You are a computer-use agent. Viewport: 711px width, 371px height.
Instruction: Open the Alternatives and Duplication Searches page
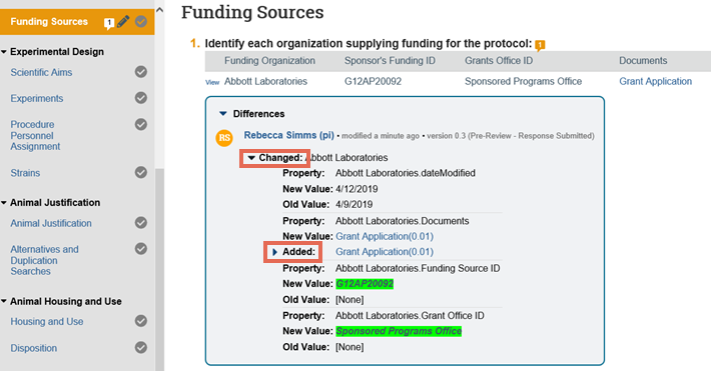[44, 260]
